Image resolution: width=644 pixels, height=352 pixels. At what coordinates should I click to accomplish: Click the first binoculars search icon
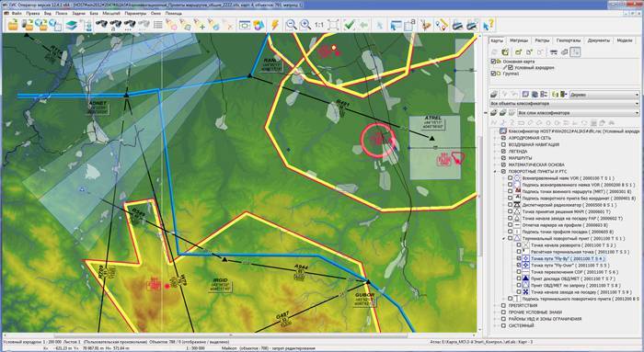pos(101,25)
